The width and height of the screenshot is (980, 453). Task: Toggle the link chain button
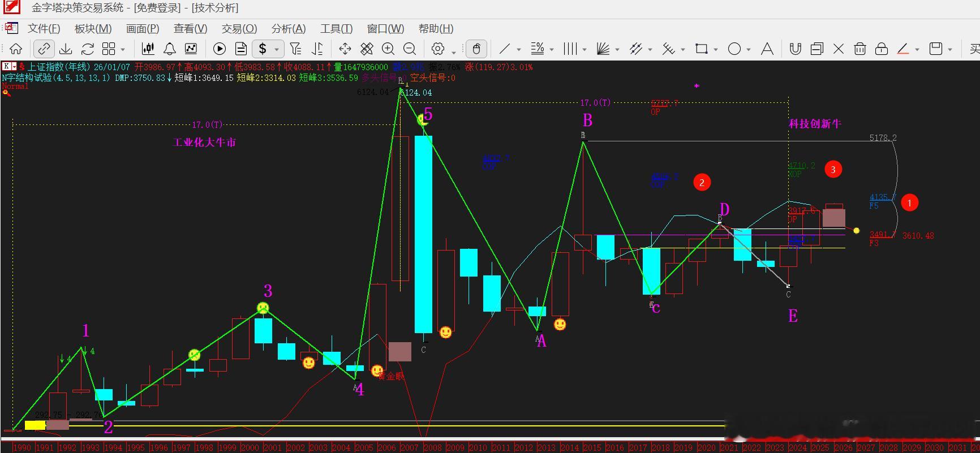tap(44, 49)
